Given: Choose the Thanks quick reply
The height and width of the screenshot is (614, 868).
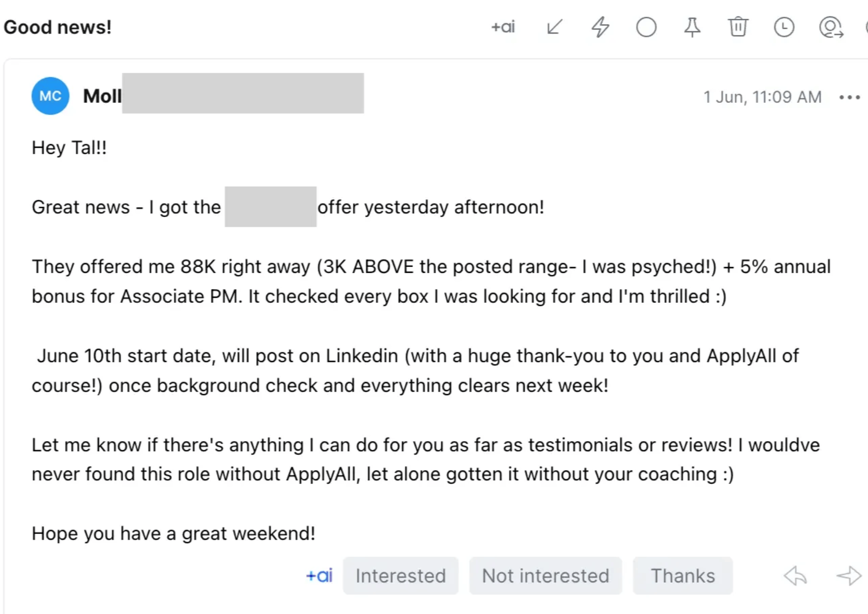Looking at the screenshot, I should pos(683,576).
